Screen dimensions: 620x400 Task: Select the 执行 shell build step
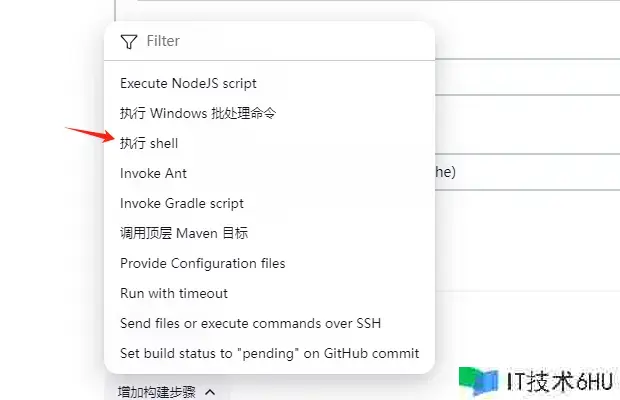(x=149, y=143)
